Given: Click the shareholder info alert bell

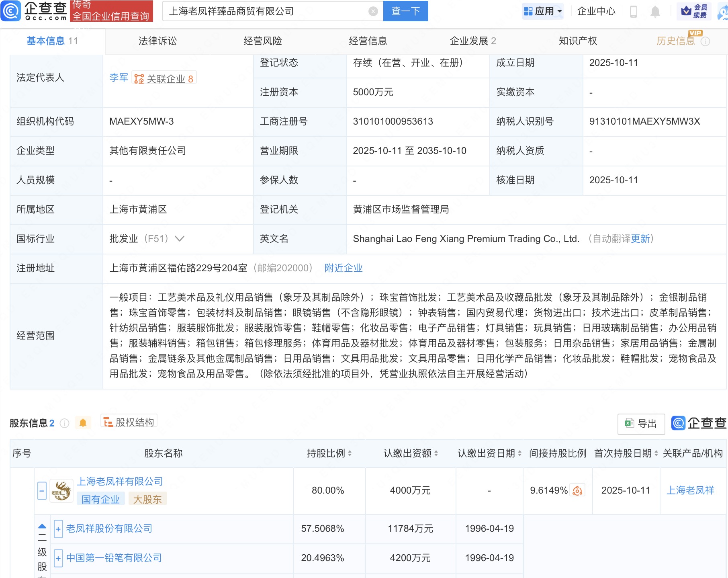Looking at the screenshot, I should point(83,423).
